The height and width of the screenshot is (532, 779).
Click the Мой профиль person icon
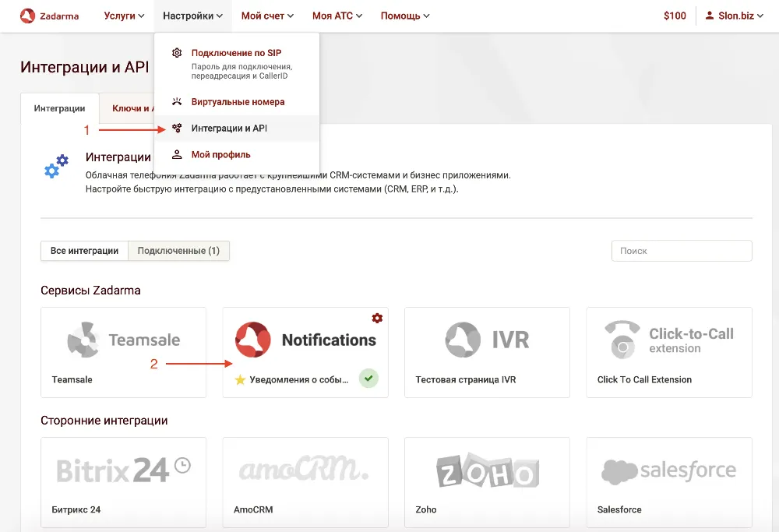coord(177,154)
